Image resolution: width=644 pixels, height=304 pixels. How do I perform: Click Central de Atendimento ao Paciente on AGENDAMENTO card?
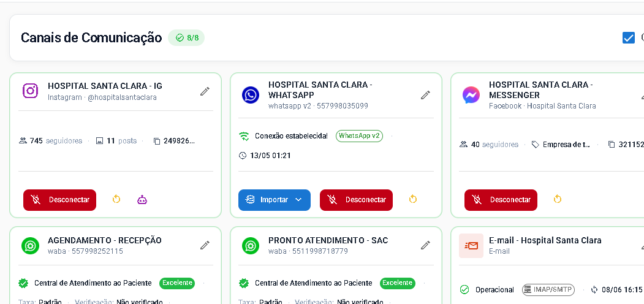93,283
